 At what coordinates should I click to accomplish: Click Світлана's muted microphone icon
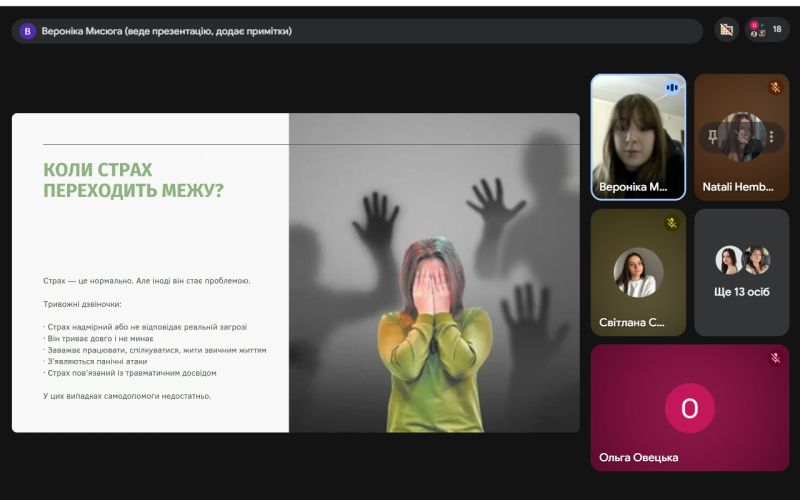672,222
